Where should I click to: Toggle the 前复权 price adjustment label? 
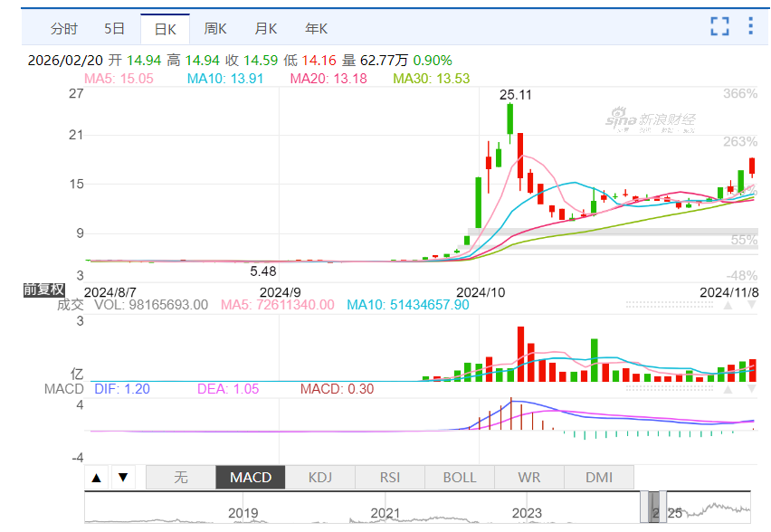tap(44, 290)
